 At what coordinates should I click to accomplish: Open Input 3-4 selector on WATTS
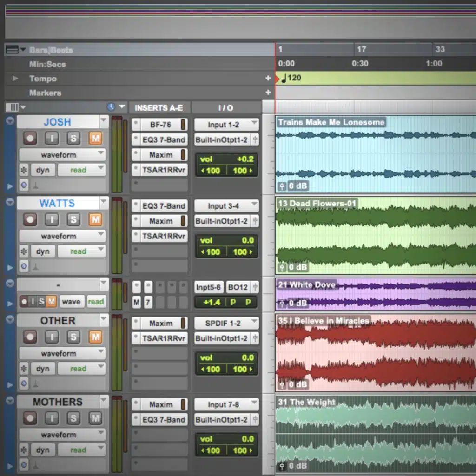[x=226, y=206]
